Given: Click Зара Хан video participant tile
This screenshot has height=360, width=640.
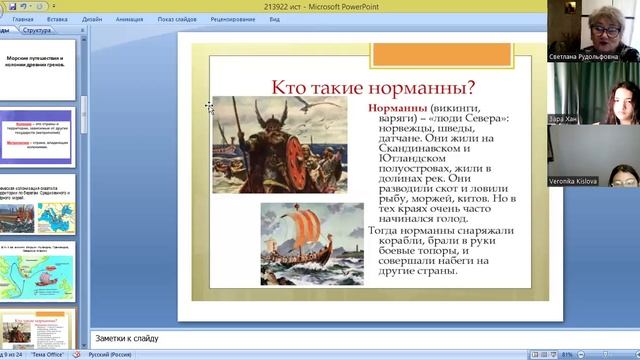Looking at the screenshot, I should (593, 93).
